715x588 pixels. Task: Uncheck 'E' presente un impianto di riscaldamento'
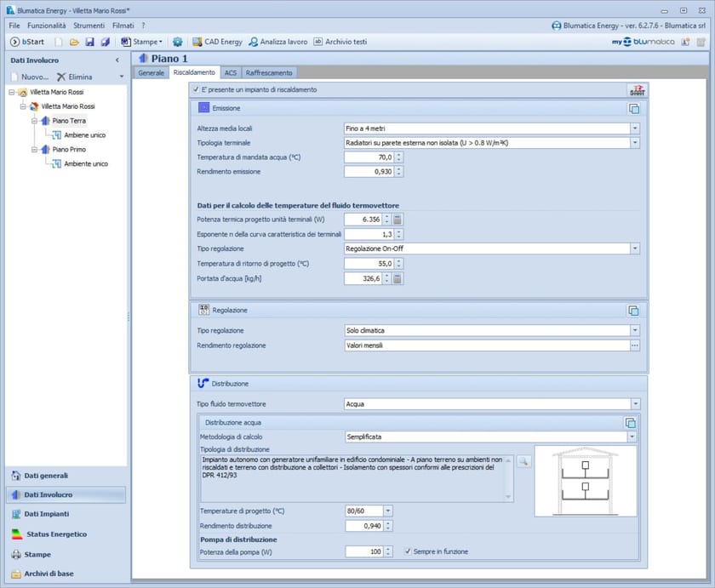point(196,89)
